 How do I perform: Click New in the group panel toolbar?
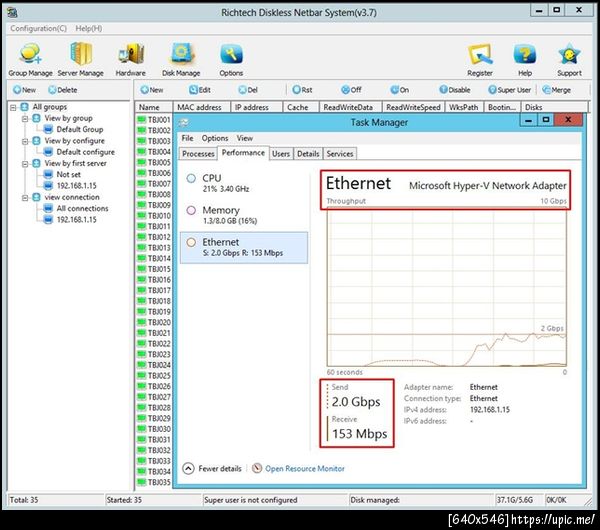tap(24, 90)
